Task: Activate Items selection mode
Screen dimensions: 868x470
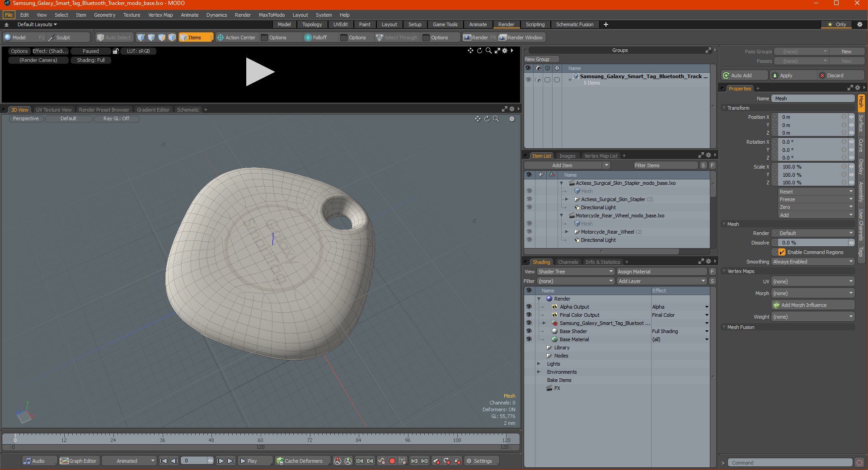Action: click(196, 38)
